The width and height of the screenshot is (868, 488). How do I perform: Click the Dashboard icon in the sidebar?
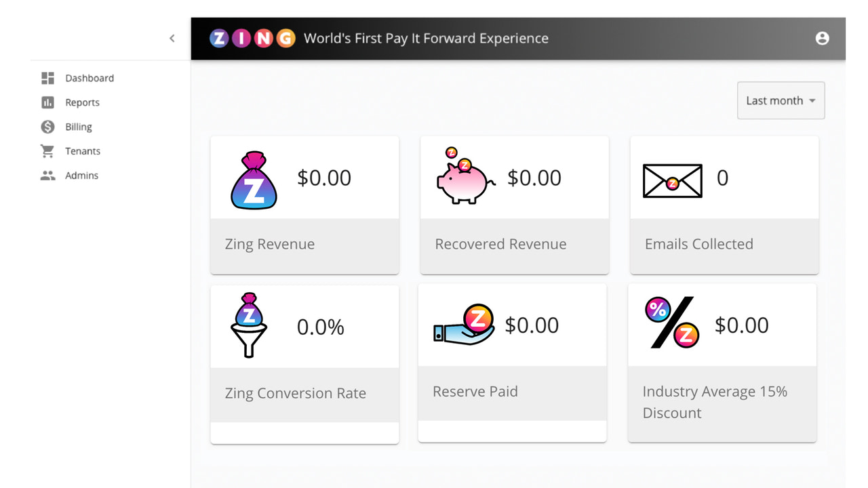[47, 78]
